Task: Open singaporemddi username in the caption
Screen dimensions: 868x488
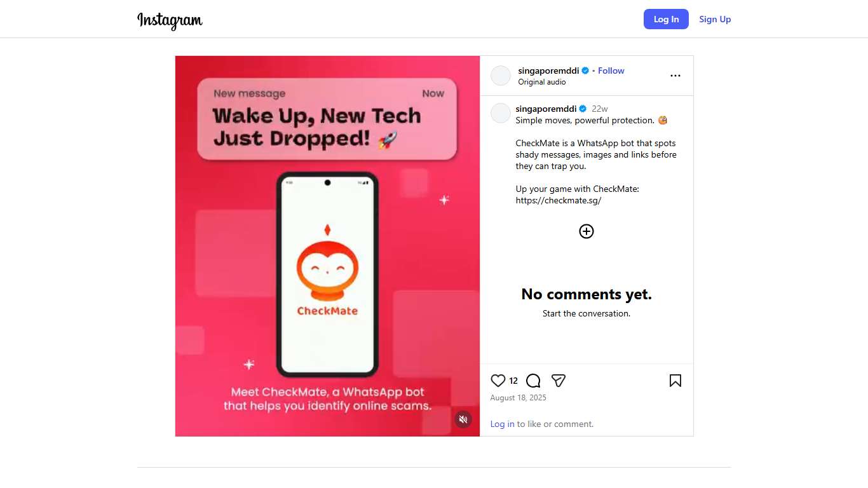Action: click(x=546, y=109)
